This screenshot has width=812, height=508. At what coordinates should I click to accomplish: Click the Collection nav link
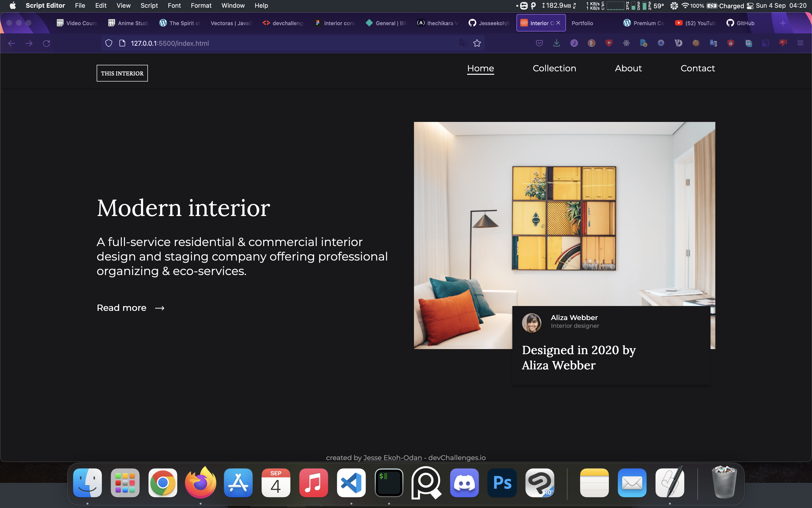click(554, 68)
